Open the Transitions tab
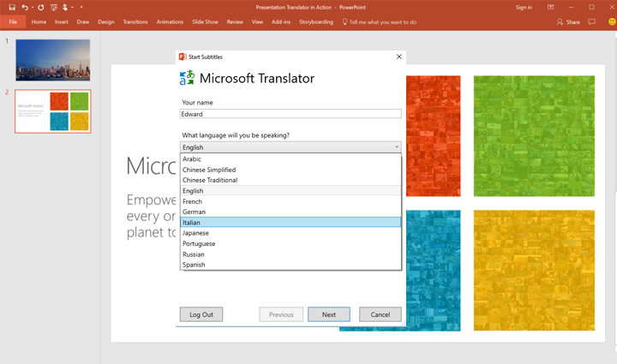 [x=135, y=22]
